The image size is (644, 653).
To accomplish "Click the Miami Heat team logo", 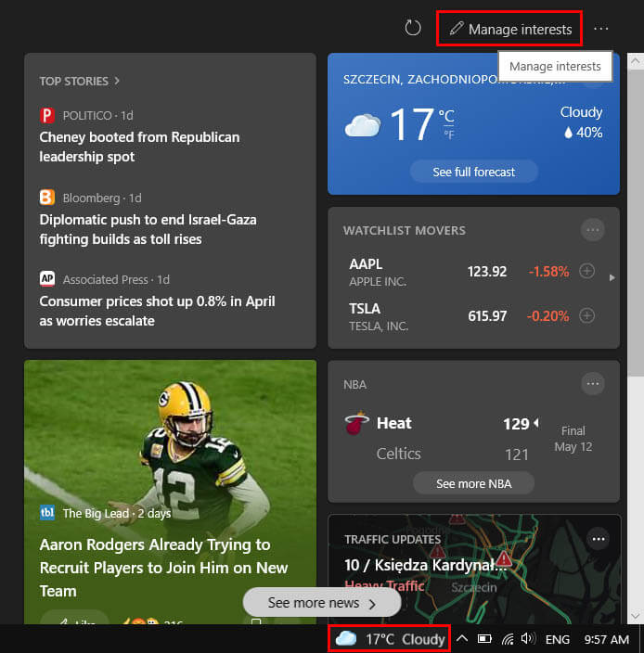I will click(x=356, y=423).
